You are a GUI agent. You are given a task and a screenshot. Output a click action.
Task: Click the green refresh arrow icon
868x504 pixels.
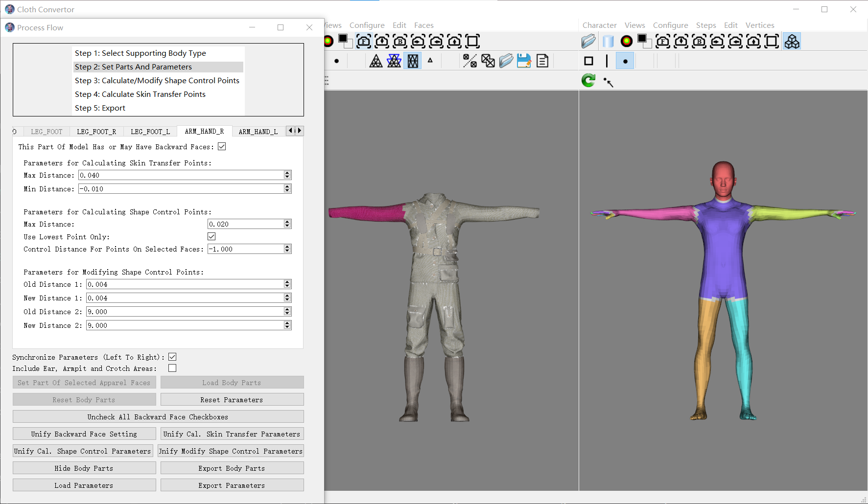click(x=588, y=80)
